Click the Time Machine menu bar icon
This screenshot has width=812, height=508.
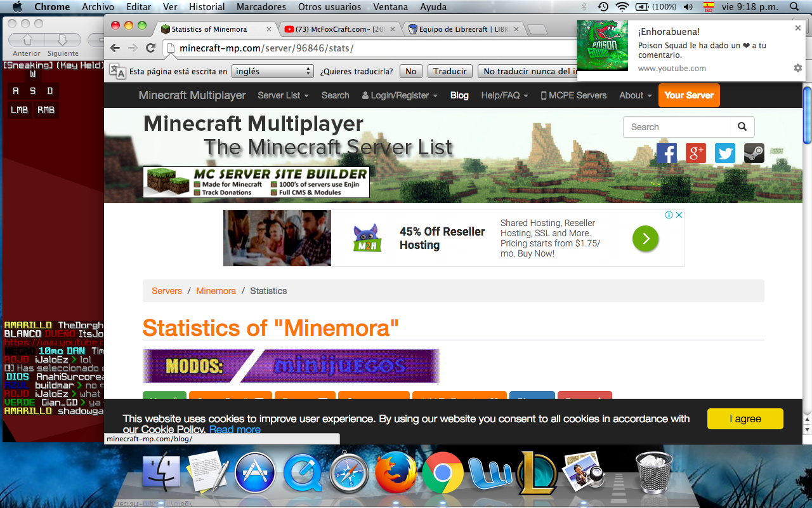[603, 7]
